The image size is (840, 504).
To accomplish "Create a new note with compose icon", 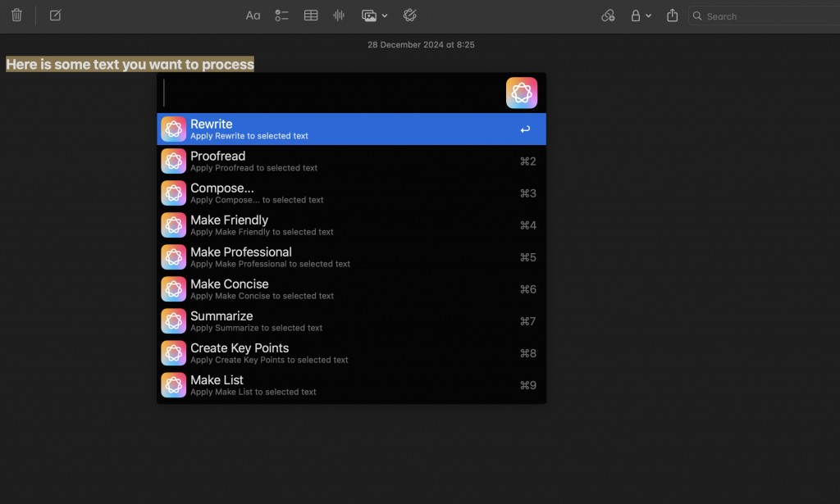I will click(x=55, y=16).
